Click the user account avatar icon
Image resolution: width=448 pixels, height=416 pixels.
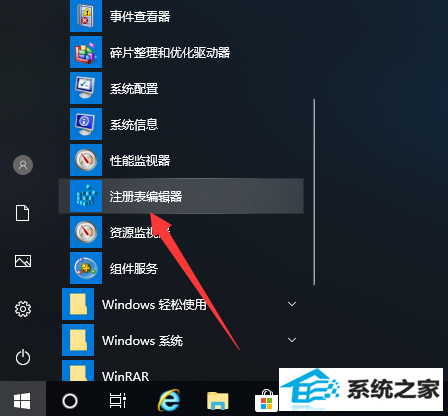23,165
